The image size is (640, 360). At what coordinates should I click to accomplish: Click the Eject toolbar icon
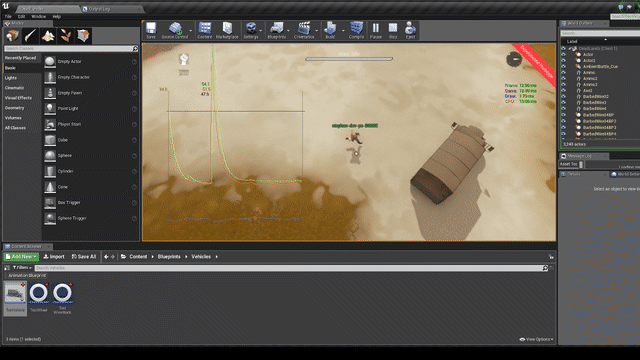tap(410, 29)
